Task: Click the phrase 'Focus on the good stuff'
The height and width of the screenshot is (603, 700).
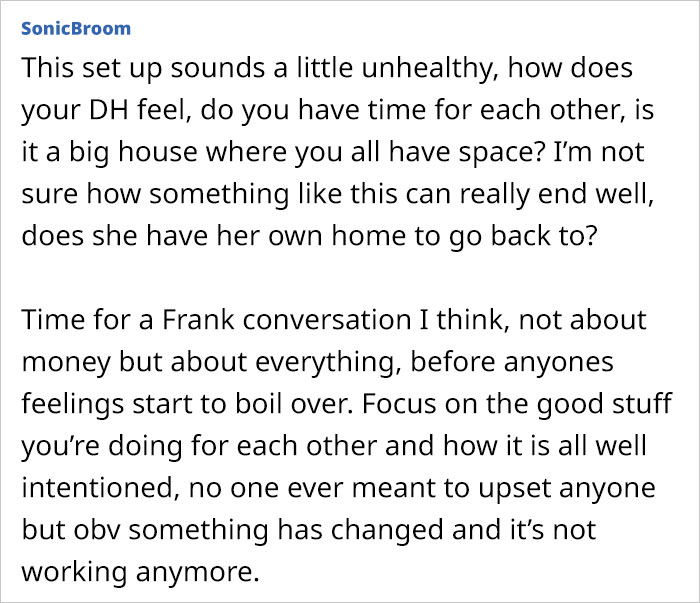Action: (517, 404)
